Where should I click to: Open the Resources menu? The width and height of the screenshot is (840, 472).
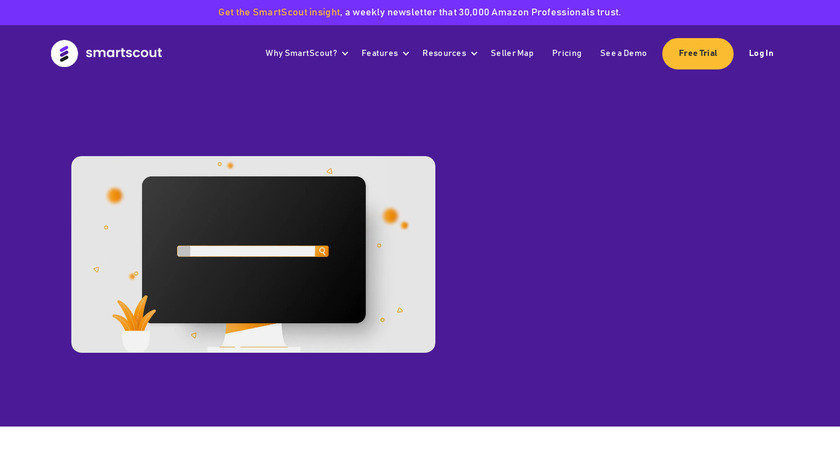tap(444, 53)
